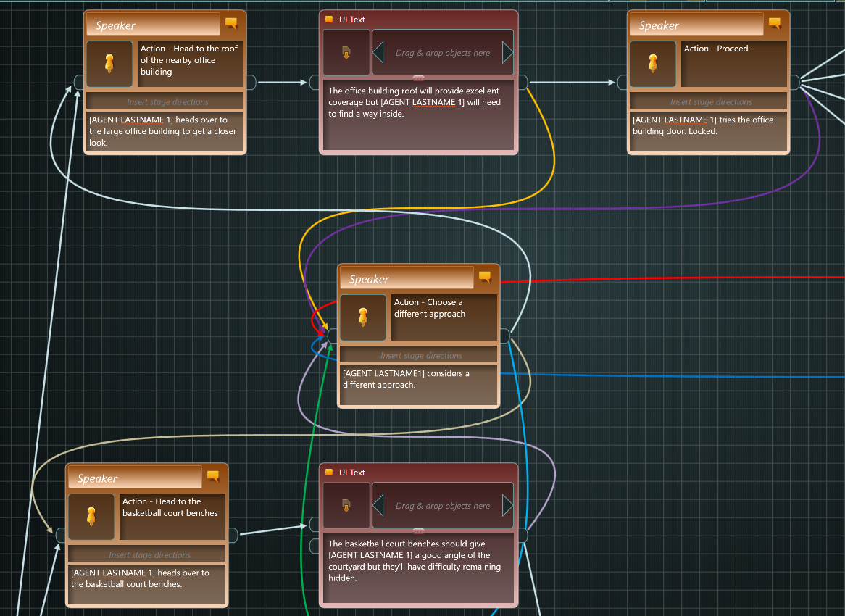The image size is (845, 616).
Task: Click speech bubble icon on 'Choose a different approach' node
Action: coord(485,277)
